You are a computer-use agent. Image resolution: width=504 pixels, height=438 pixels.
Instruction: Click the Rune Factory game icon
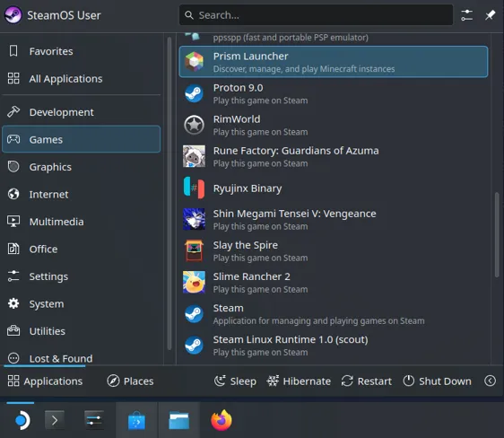(x=194, y=156)
